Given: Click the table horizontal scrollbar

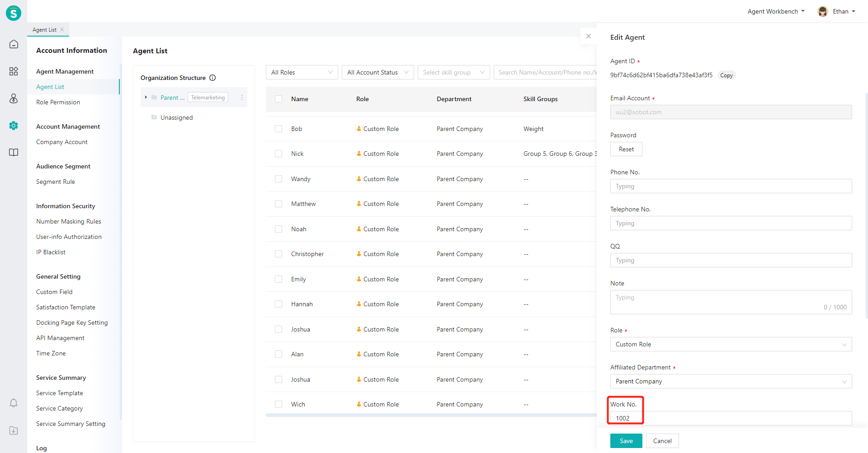Looking at the screenshot, I should point(431,415).
